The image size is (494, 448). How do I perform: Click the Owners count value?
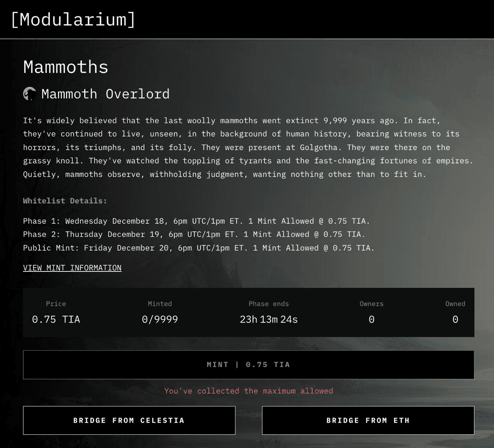point(372,319)
